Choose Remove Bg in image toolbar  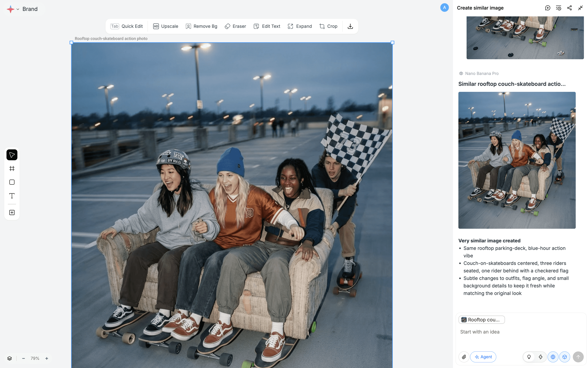coord(201,26)
